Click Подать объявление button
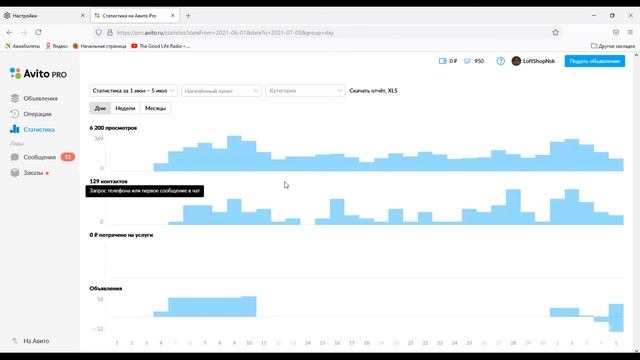This screenshot has height=360, width=640. pyautogui.click(x=595, y=61)
